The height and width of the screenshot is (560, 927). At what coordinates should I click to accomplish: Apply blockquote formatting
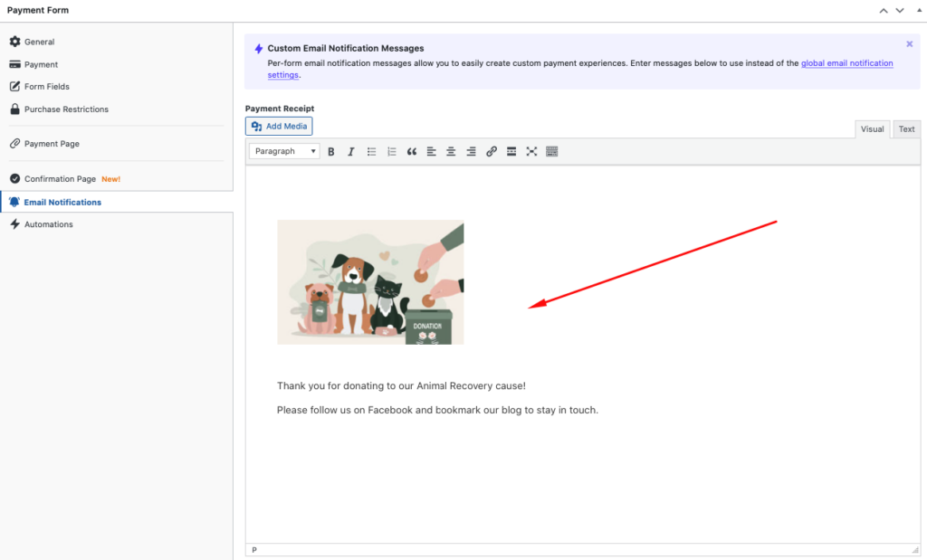tap(411, 152)
